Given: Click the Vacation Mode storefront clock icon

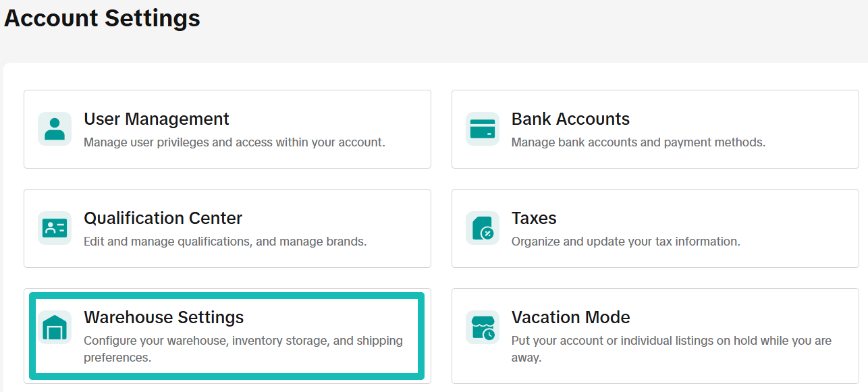Looking at the screenshot, I should click(482, 327).
